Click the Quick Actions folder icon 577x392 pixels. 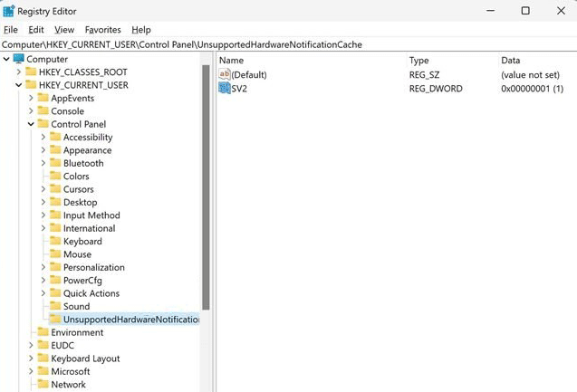pyautogui.click(x=55, y=293)
